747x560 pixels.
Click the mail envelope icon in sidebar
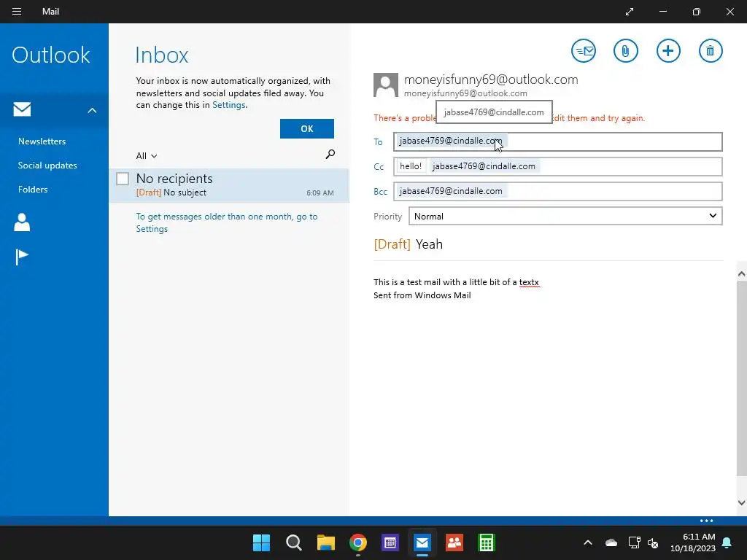coord(22,109)
